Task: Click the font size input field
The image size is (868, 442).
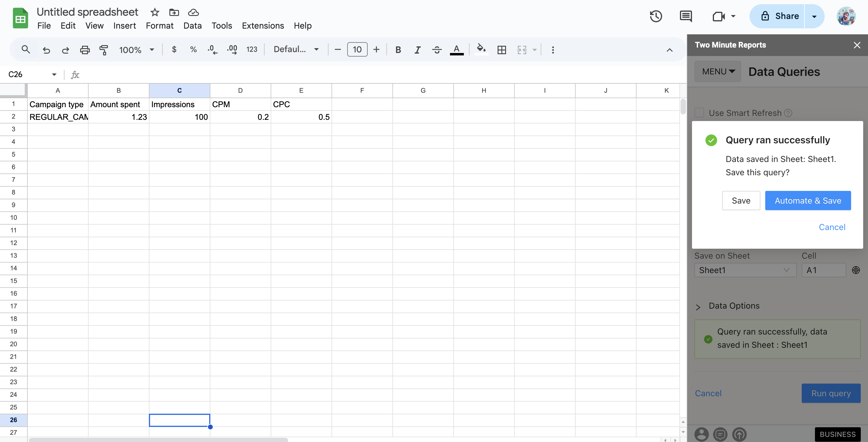Action: 357,50
